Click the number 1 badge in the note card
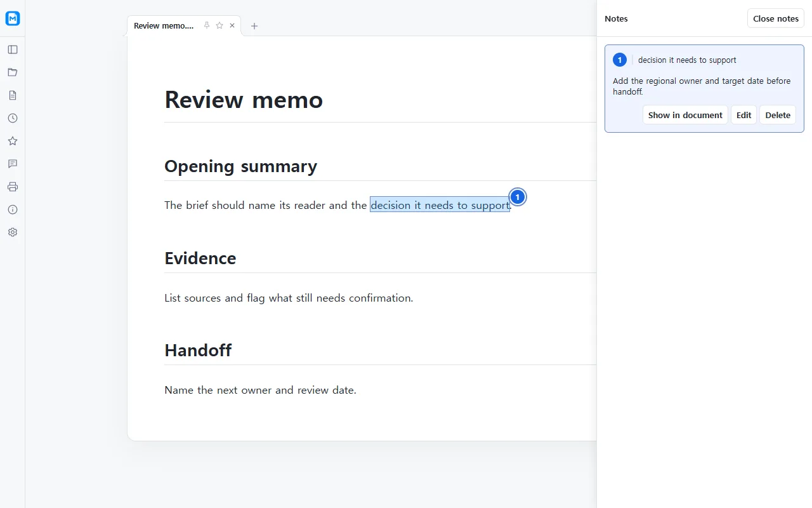Image resolution: width=812 pixels, height=508 pixels. [620, 60]
